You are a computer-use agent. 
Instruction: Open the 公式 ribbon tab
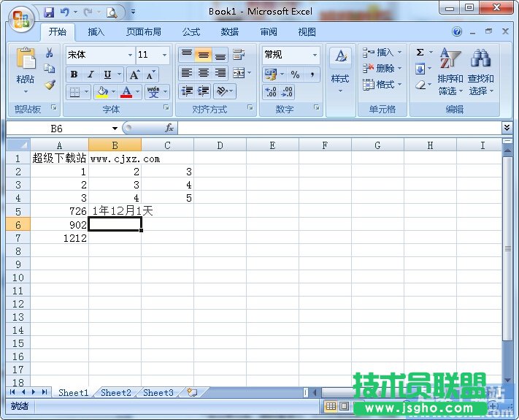pos(191,32)
